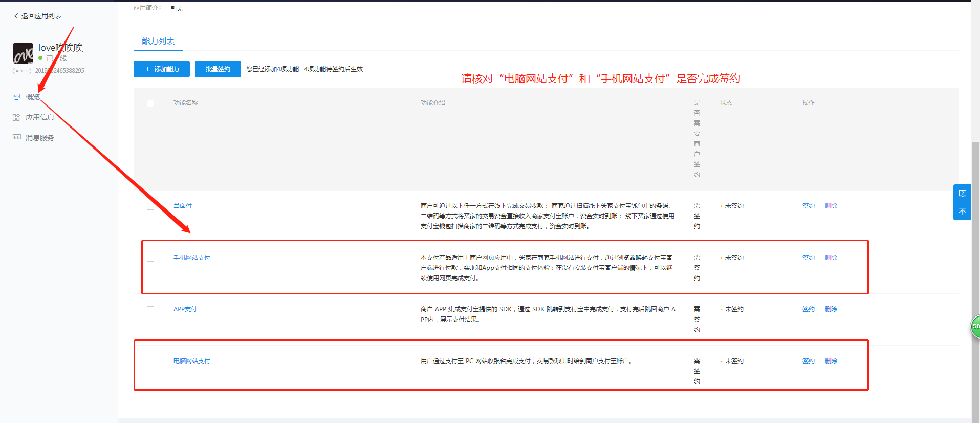The height and width of the screenshot is (423, 980).
Task: Click the 是否需要商户签约 column header
Action: pyautogui.click(x=697, y=139)
